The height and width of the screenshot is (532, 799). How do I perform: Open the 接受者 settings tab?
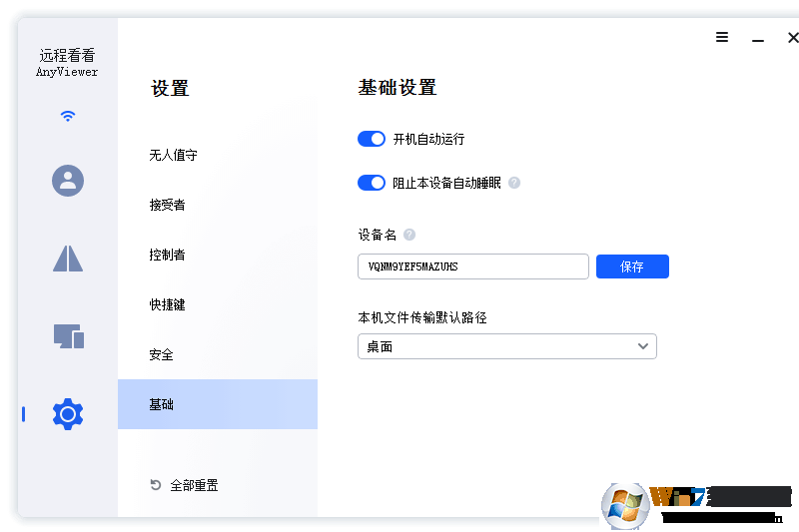(x=168, y=205)
